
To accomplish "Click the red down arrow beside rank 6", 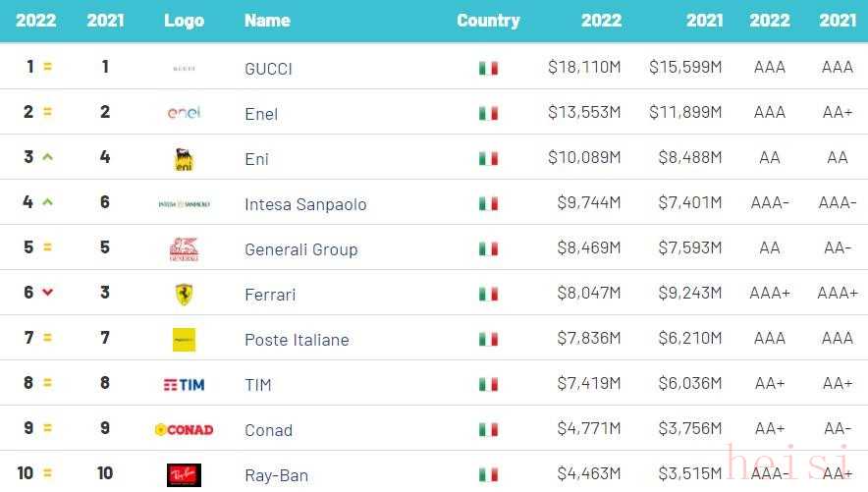I will click(x=47, y=293).
